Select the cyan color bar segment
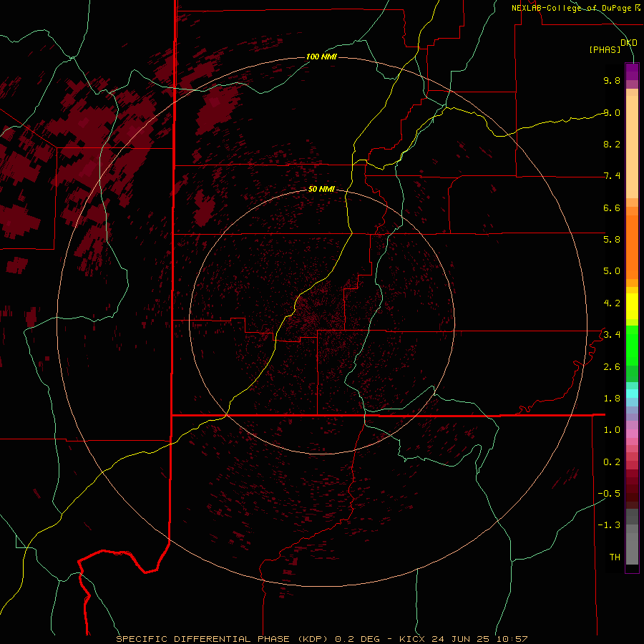Screen dimensions: 644x644 (x=632, y=394)
